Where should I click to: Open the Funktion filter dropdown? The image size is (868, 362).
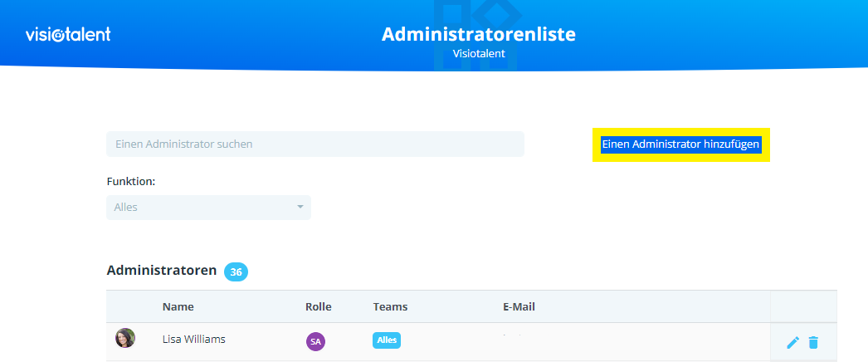click(207, 208)
